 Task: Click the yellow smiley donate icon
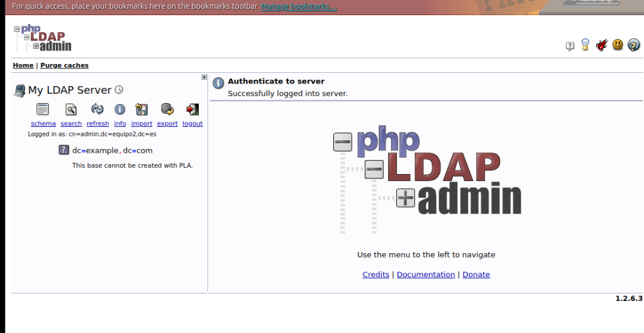[618, 45]
